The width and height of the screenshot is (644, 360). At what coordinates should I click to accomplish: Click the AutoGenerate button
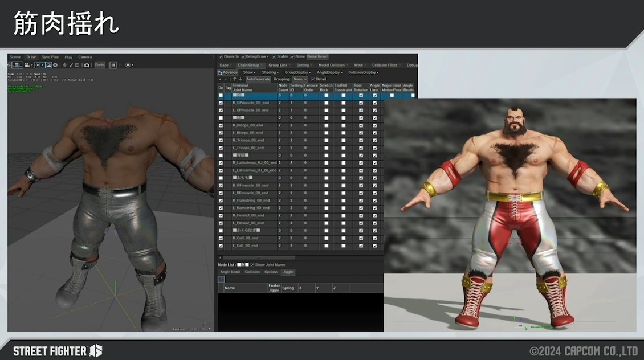(x=258, y=79)
